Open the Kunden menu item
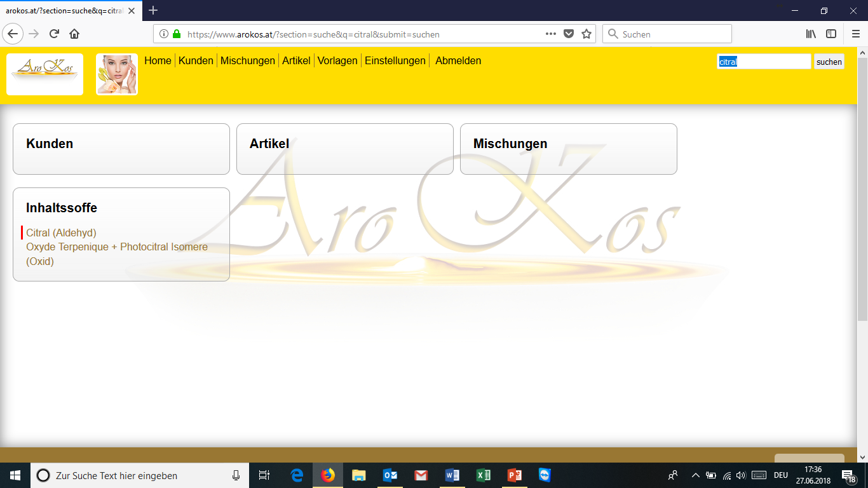This screenshot has height=488, width=868. coord(196,61)
